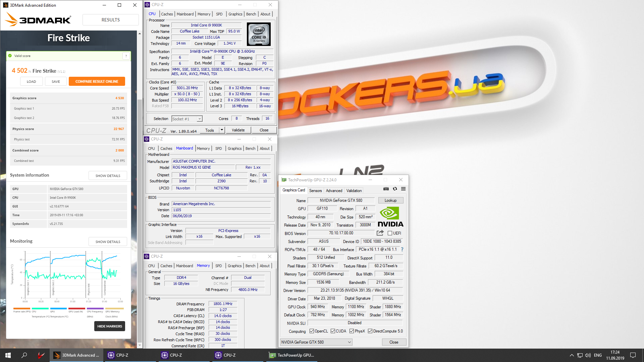Click the 3DMark title bar app icon
The height and width of the screenshot is (362, 644).
(6, 5)
